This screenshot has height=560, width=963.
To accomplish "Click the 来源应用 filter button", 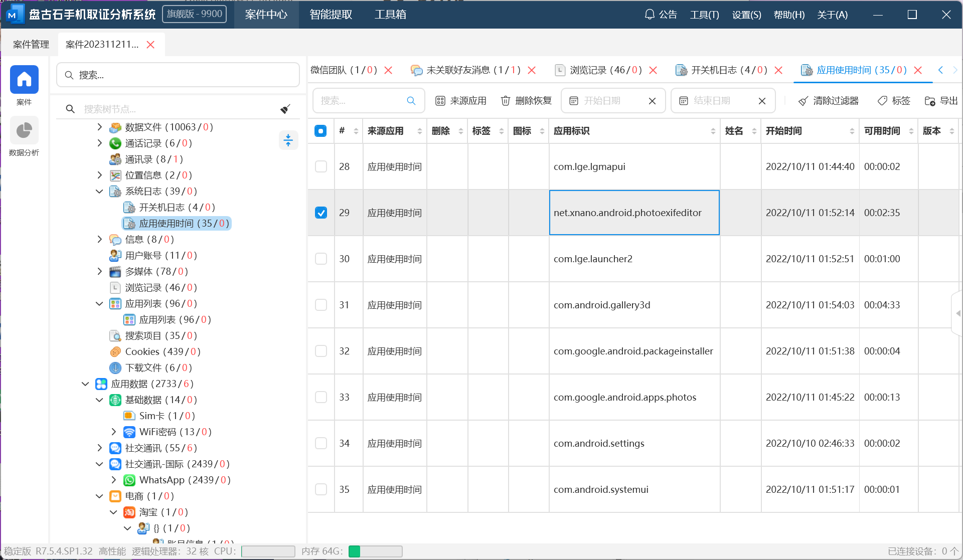I will tap(461, 101).
